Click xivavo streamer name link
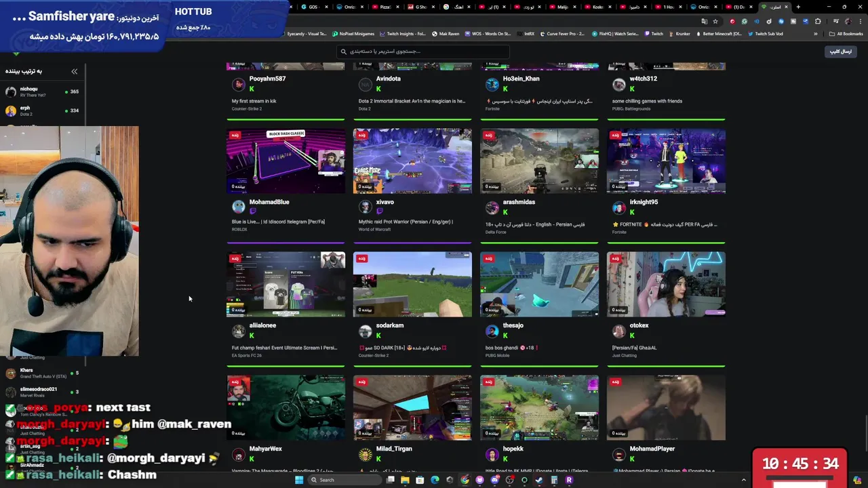868x488 pixels. click(x=384, y=202)
